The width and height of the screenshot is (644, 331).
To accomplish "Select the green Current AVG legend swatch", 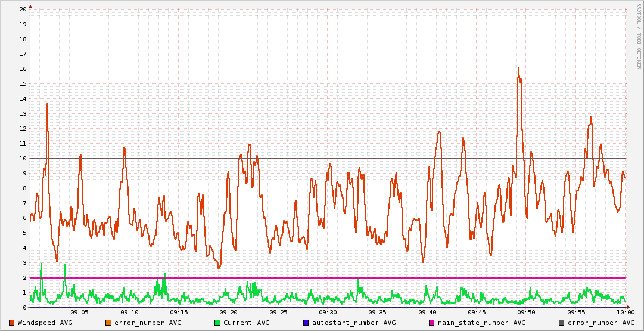I will point(217,323).
